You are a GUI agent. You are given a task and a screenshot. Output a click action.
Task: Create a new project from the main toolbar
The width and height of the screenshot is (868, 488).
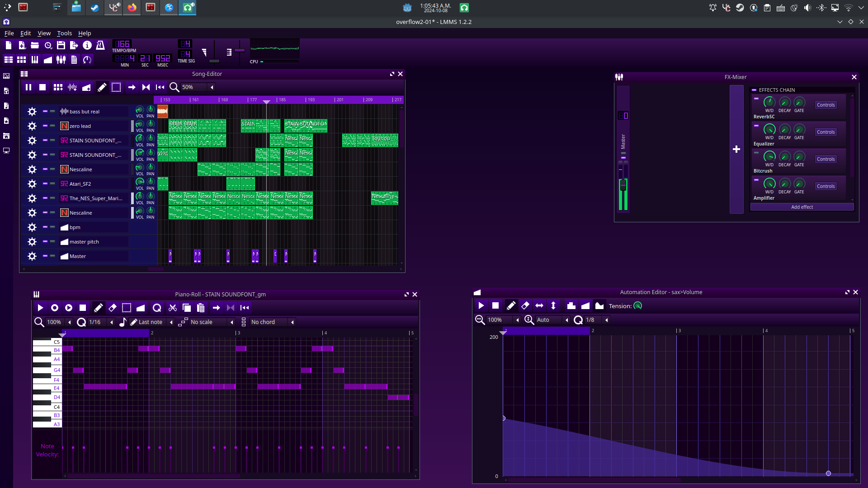click(x=9, y=45)
